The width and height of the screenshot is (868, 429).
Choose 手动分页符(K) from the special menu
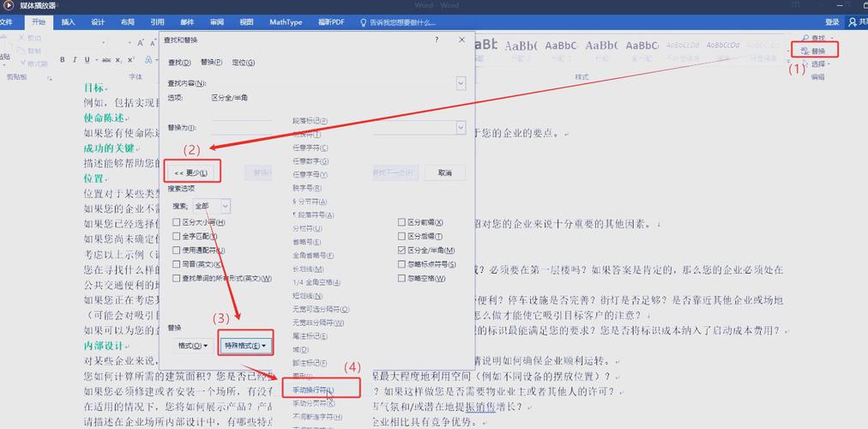point(313,402)
